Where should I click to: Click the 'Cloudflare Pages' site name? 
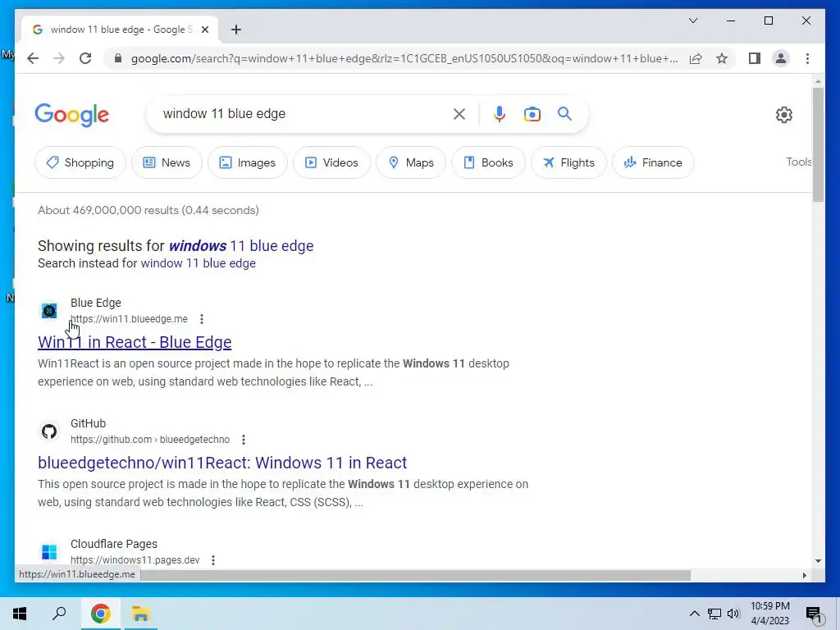pyautogui.click(x=114, y=545)
